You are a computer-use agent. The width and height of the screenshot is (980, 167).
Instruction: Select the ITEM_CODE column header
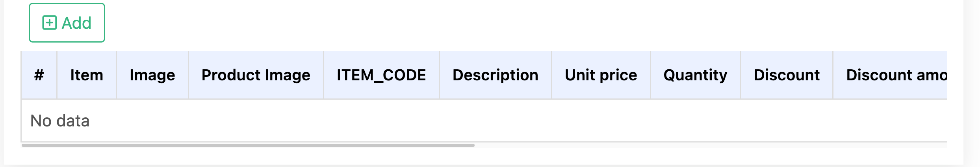pos(381,75)
